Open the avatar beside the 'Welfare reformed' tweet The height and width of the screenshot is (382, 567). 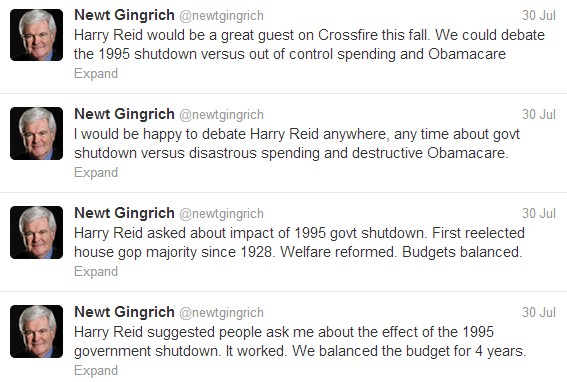37,233
